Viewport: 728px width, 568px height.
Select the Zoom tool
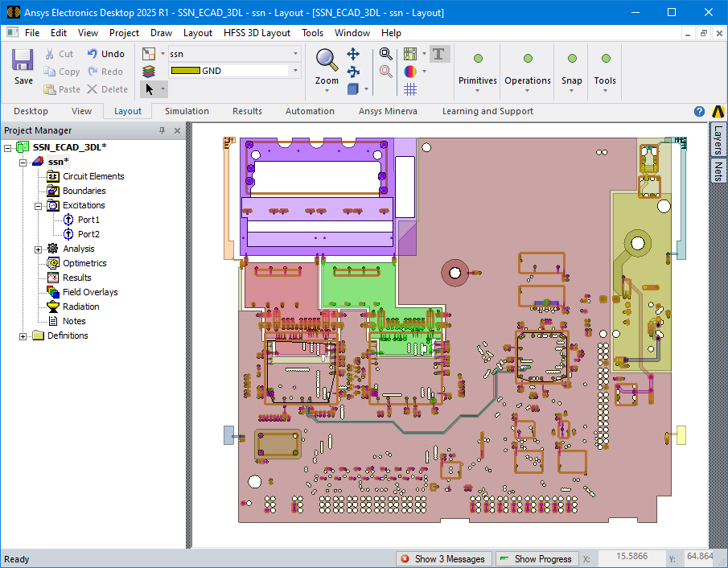[326, 60]
